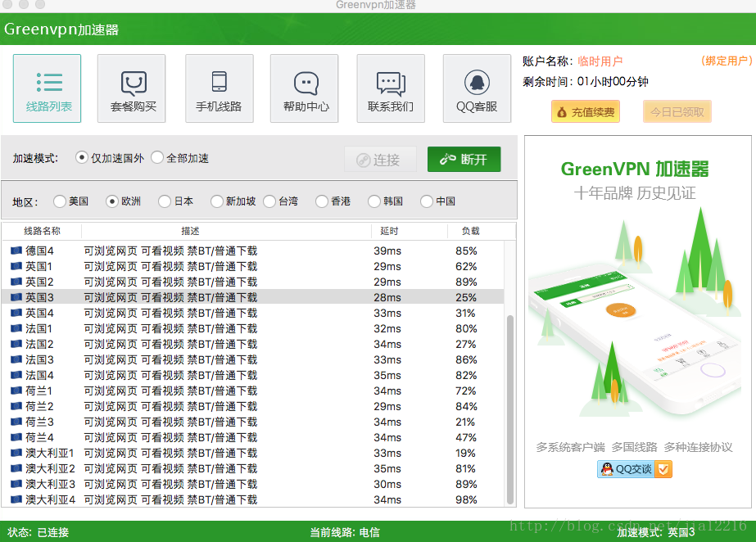Click the flag icon beside 荷兰4
The height and width of the screenshot is (542, 756).
coord(16,437)
